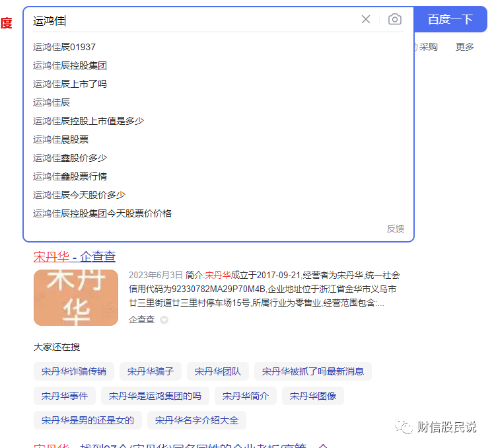492x448 pixels.
Task: Clear the search box with the X icon
Action: coord(366,19)
